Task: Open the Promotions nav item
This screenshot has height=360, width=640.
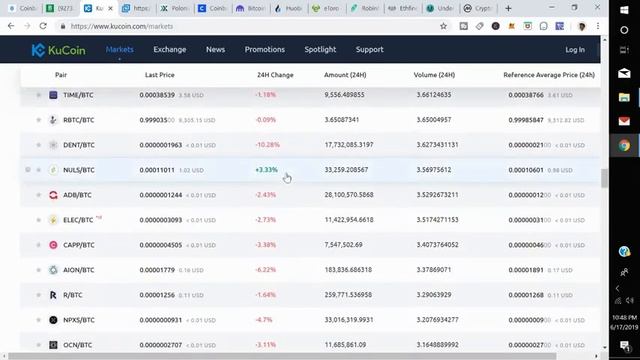Action: [x=265, y=49]
